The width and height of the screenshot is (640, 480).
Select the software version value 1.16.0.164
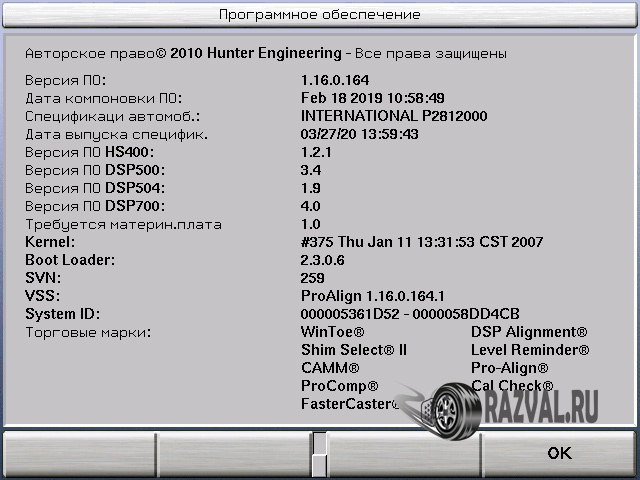click(x=335, y=80)
